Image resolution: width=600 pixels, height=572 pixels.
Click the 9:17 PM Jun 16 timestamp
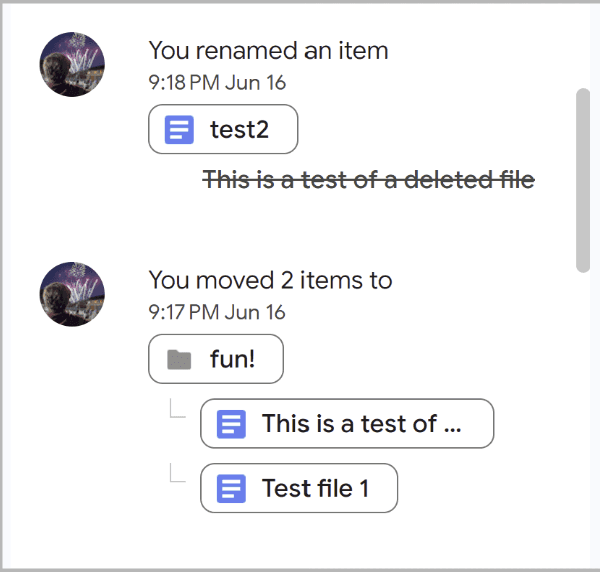217,312
